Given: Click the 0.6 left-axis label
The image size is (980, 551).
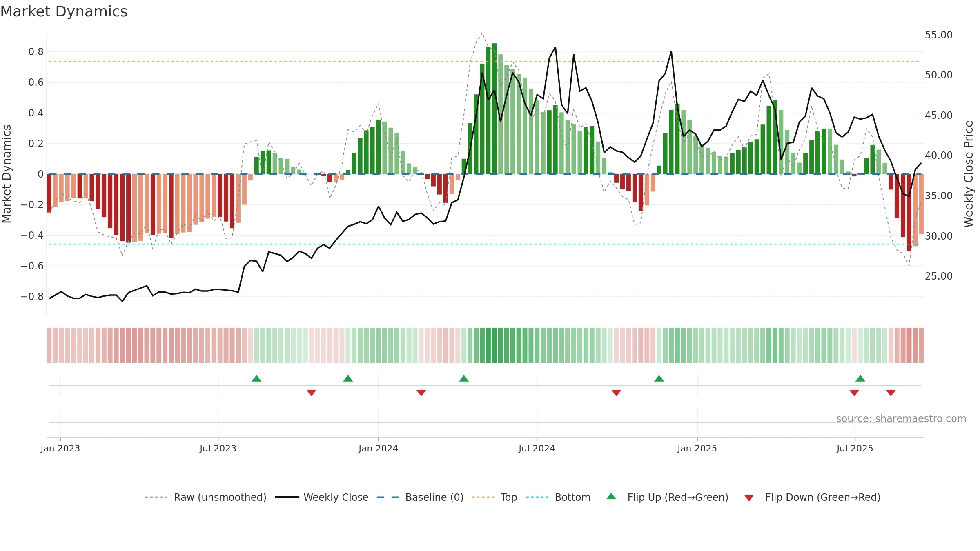Looking at the screenshot, I should (x=36, y=82).
